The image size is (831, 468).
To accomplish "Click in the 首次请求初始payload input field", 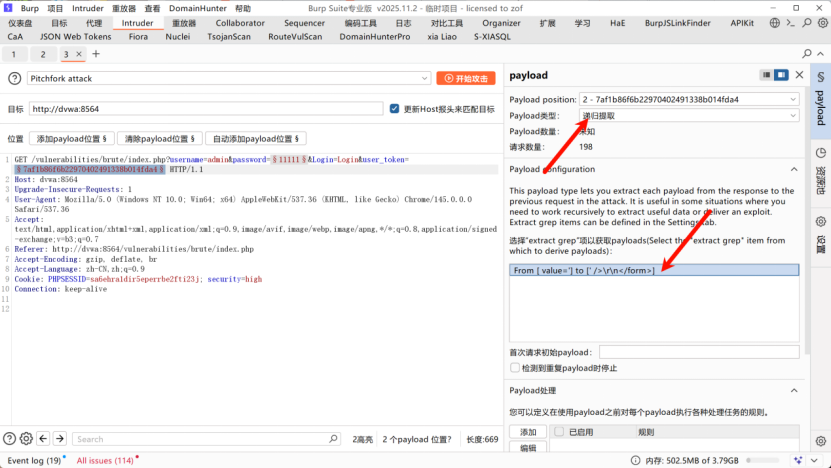I will click(699, 352).
